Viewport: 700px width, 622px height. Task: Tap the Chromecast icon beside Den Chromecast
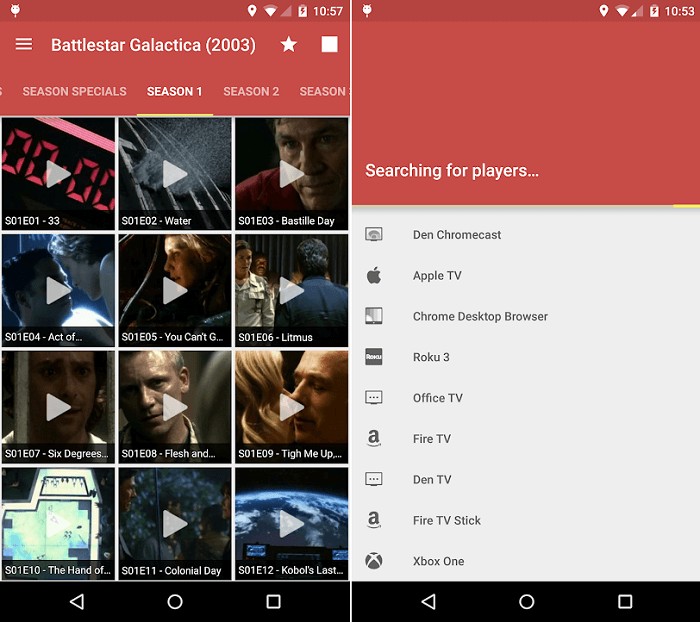(374, 234)
